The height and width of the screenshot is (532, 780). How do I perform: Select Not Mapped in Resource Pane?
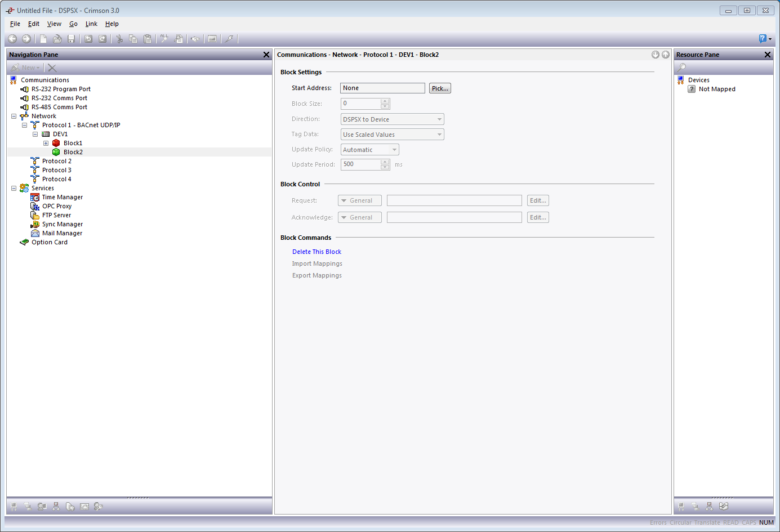tap(717, 89)
